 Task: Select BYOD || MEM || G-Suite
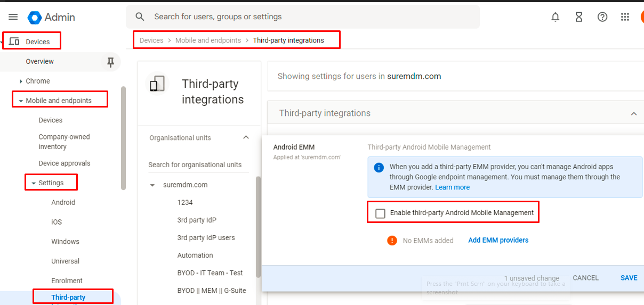pos(212,291)
